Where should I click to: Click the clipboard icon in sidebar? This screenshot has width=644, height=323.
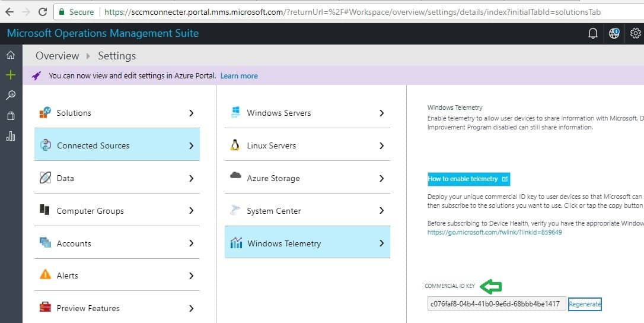11,116
